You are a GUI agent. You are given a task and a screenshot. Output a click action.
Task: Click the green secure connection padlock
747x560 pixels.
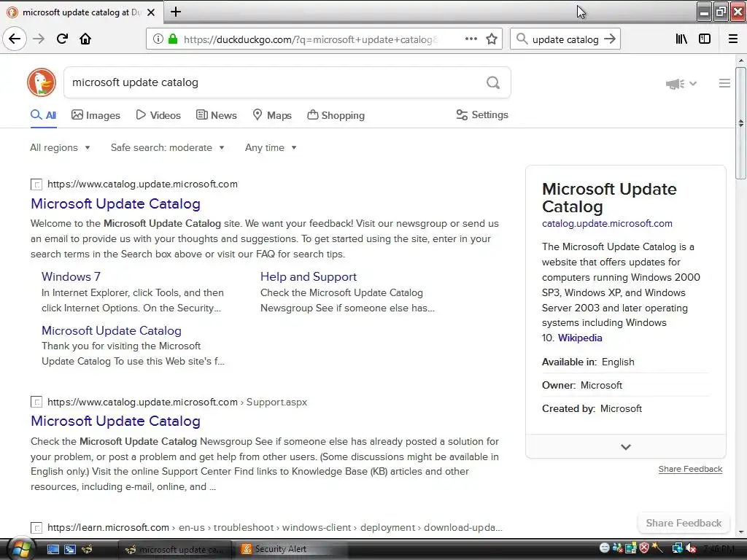point(173,39)
